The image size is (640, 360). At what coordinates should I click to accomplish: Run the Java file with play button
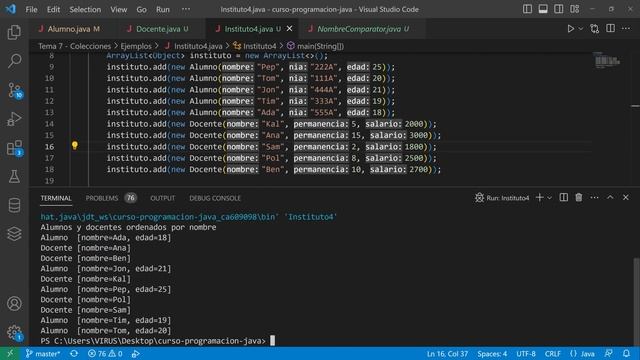(x=570, y=29)
